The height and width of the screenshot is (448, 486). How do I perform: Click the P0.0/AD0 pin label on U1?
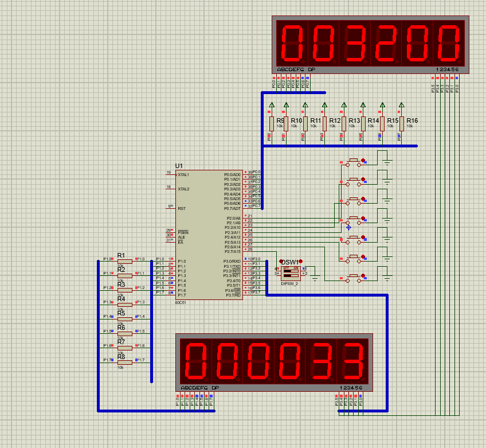tap(232, 175)
